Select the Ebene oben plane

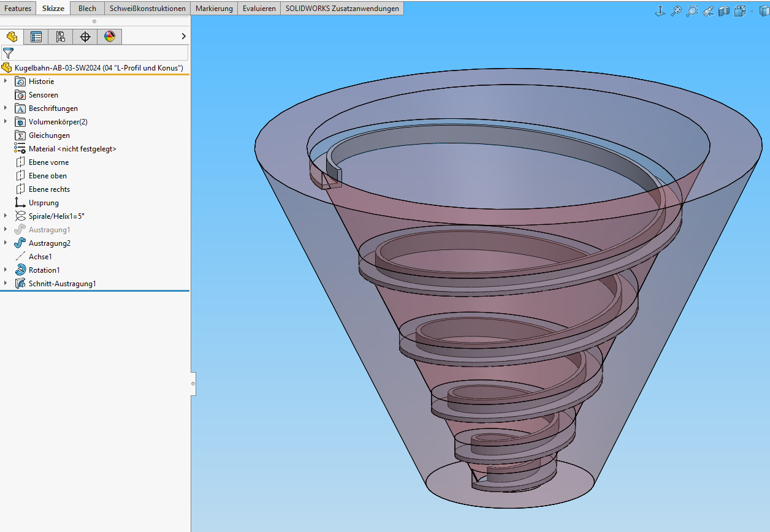coord(48,176)
